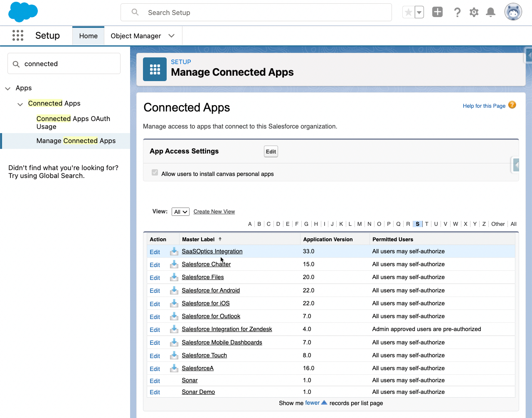Toggle Allow users to install canvas personal apps
Viewport: 532px width, 418px height.
pyautogui.click(x=155, y=173)
